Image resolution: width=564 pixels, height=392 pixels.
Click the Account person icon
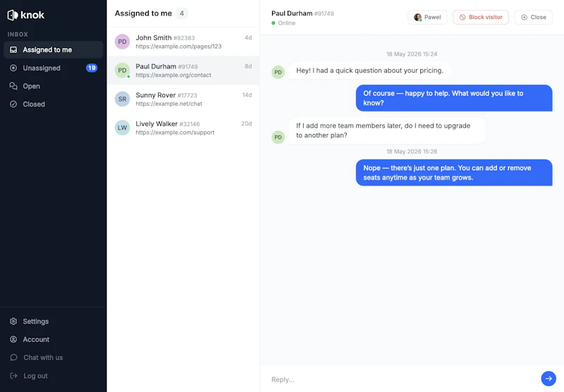(x=13, y=340)
